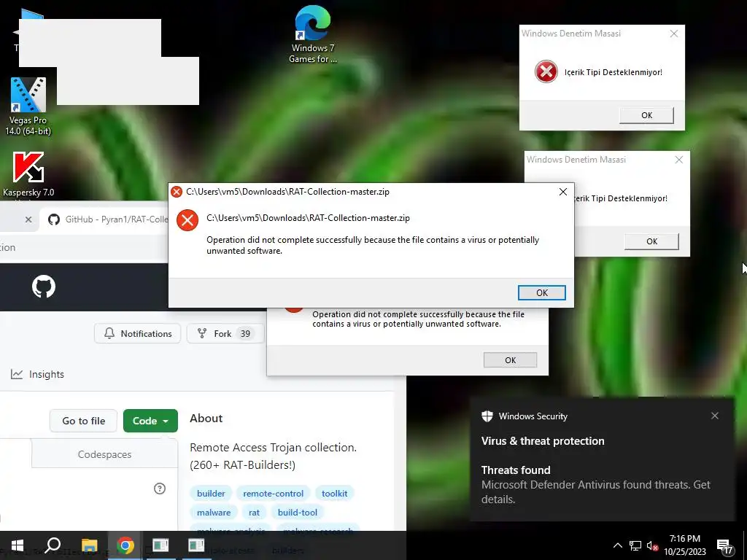Open the network status tray icon
The image size is (747, 560).
pos(635,545)
